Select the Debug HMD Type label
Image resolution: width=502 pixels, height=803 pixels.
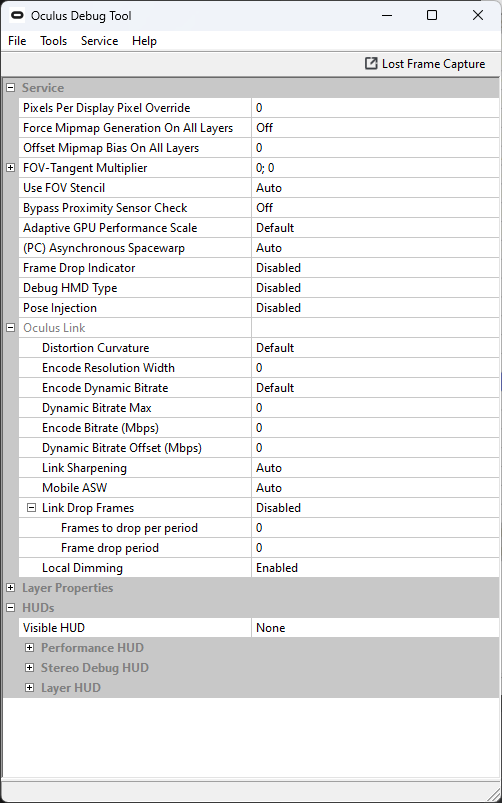[x=70, y=288]
